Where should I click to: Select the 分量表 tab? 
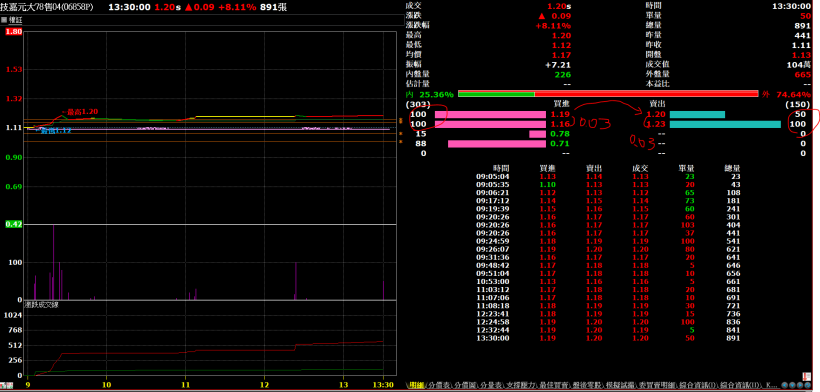coord(491,385)
